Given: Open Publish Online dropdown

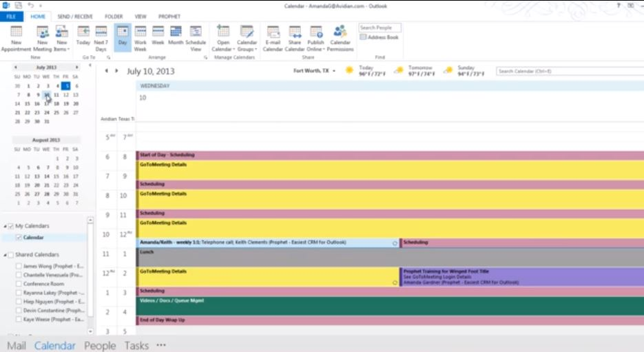Looking at the screenshot, I should pyautogui.click(x=315, y=38).
